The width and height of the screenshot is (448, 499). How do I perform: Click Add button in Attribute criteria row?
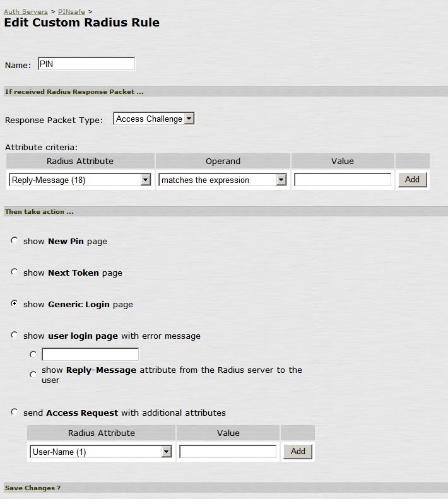(x=412, y=180)
